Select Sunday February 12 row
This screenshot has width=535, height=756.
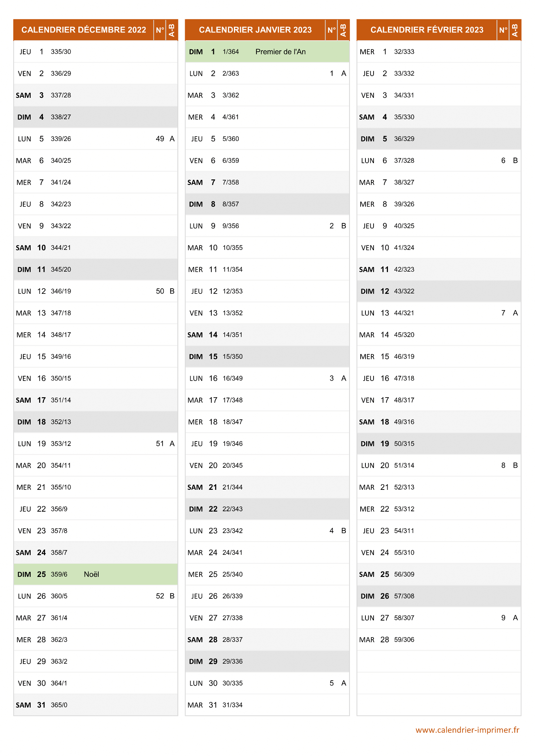pyautogui.click(x=439, y=291)
